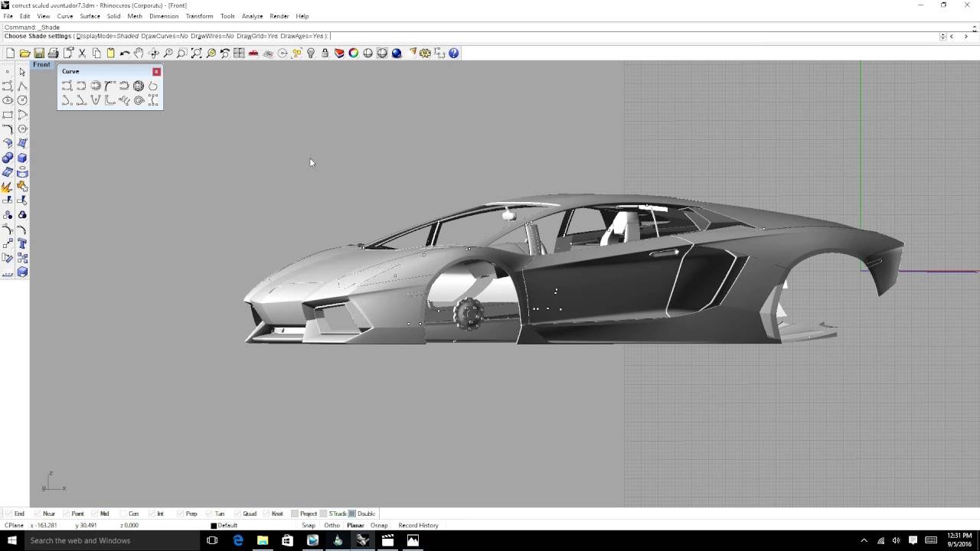Select the arrow pointer tool in left sidebar
This screenshot has height=551, width=980.
(x=22, y=72)
